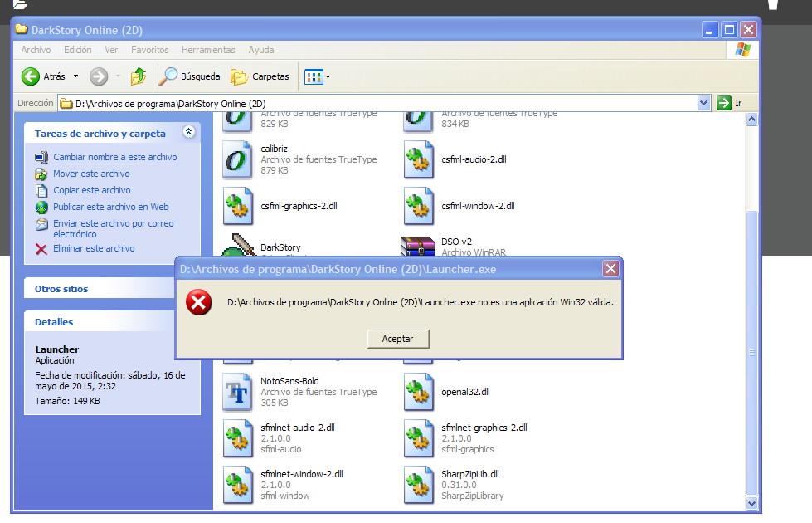Screen dimensions: 812x523
Task: Select the DarkStory sword application icon
Action: 239,245
